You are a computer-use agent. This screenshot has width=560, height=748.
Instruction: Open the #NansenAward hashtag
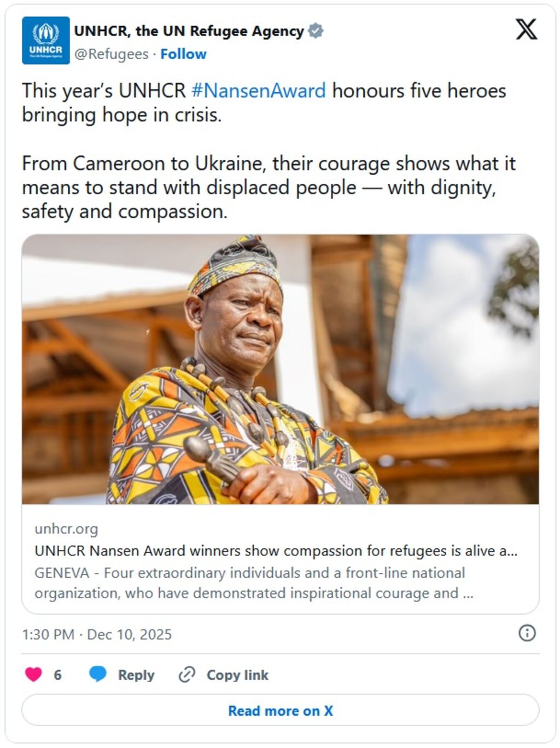coord(259,91)
